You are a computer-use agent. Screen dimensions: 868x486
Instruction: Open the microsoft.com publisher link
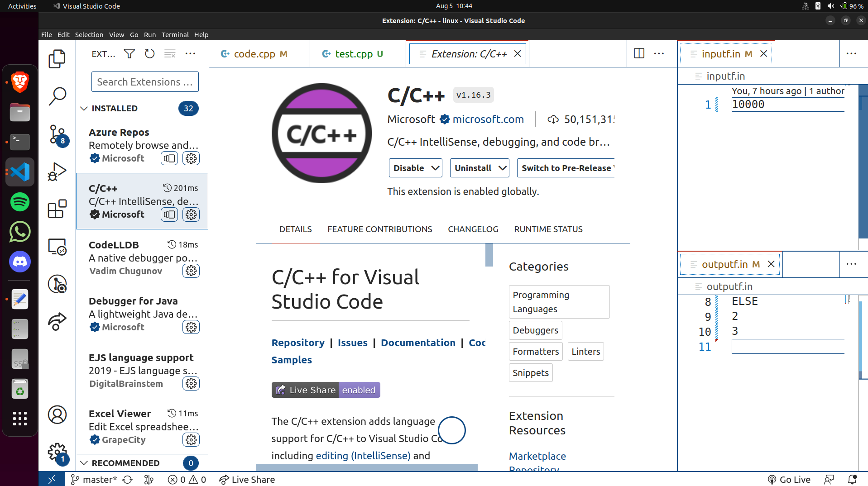(488, 119)
